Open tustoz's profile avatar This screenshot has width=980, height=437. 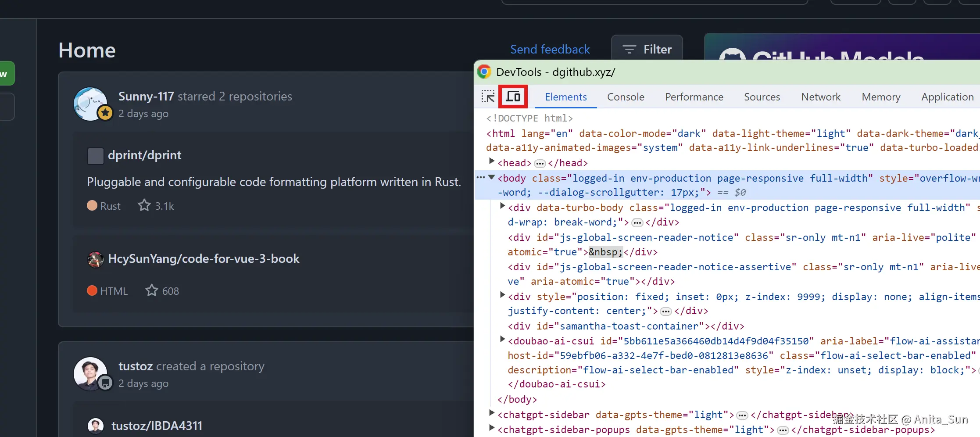tap(90, 373)
